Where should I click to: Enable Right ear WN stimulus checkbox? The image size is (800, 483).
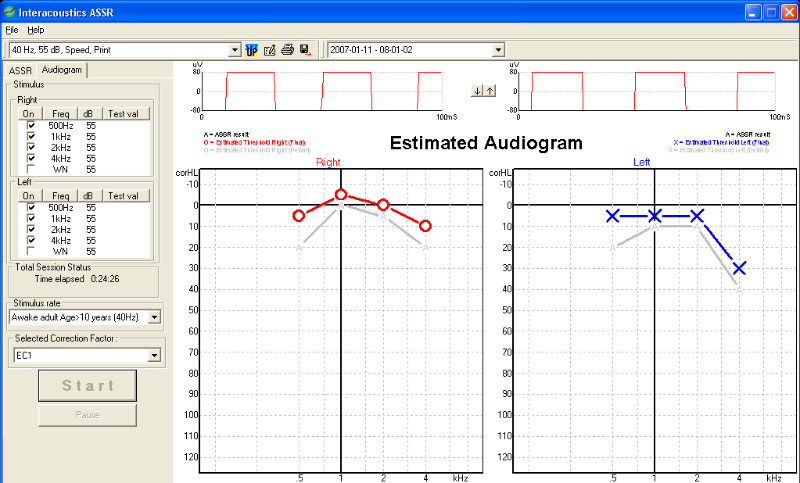coord(29,169)
